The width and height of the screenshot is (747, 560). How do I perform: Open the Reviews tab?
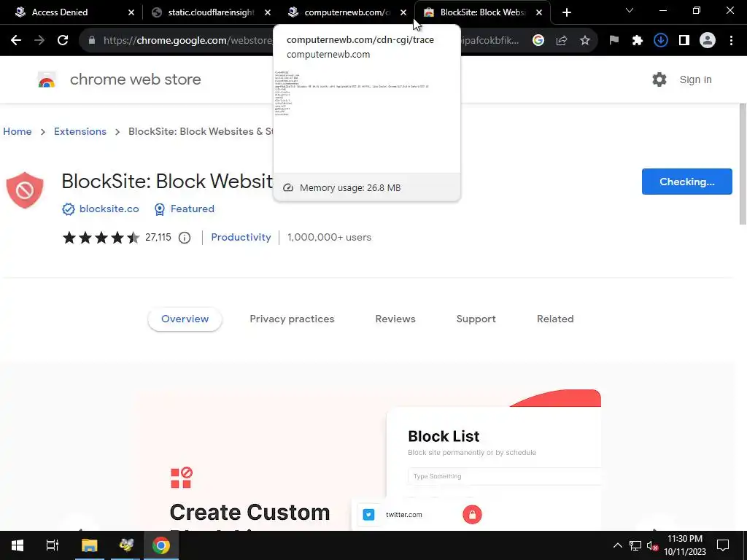click(x=395, y=319)
